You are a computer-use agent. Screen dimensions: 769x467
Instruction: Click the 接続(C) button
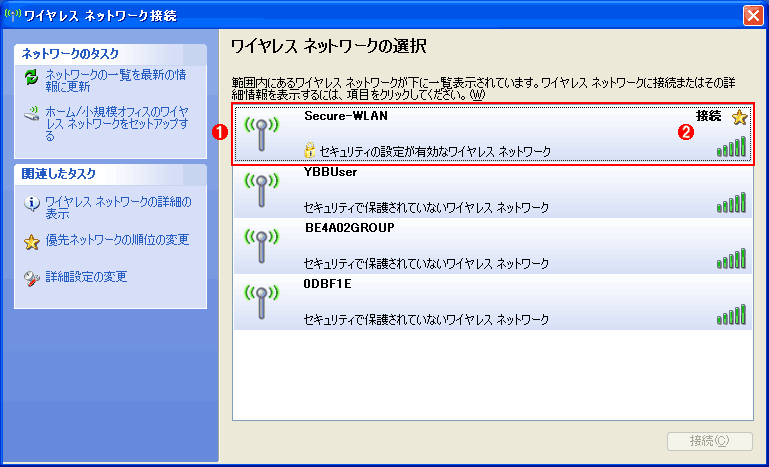point(710,441)
